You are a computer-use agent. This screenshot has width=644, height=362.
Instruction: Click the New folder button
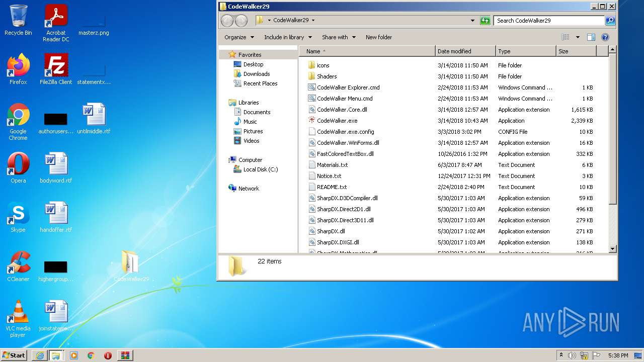pyautogui.click(x=379, y=37)
